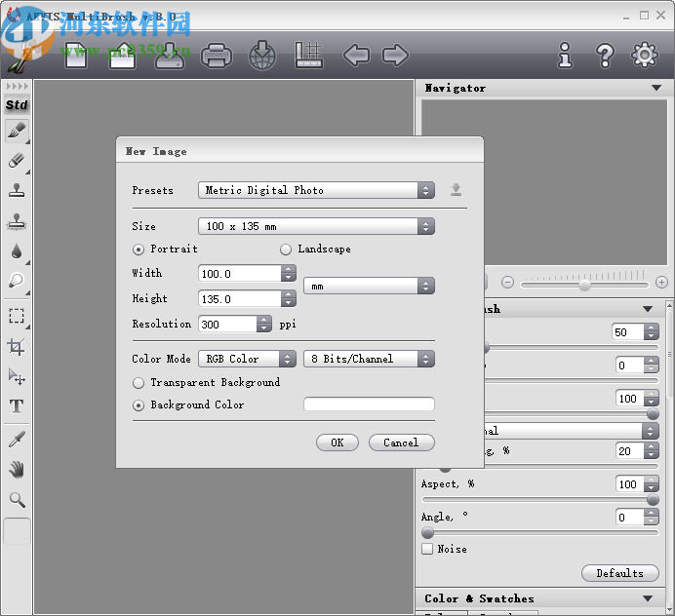675x616 pixels.
Task: Open the Presets dropdown
Action: [316, 190]
